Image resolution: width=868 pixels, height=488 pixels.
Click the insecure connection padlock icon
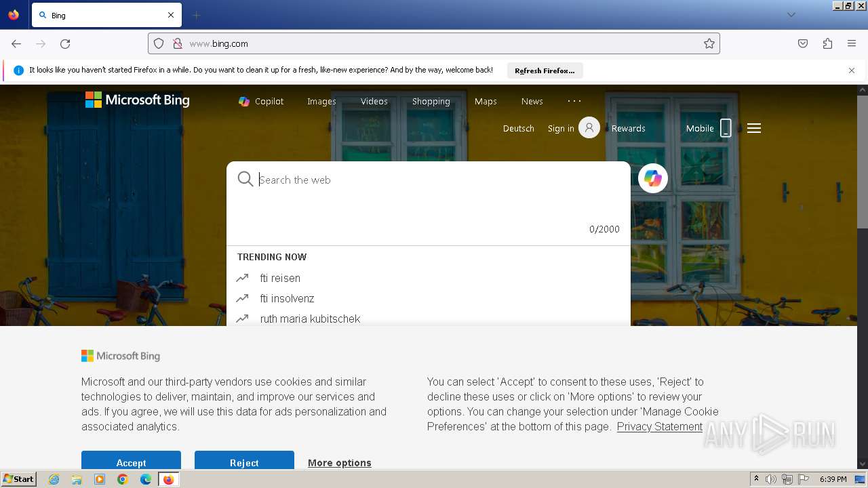click(178, 43)
